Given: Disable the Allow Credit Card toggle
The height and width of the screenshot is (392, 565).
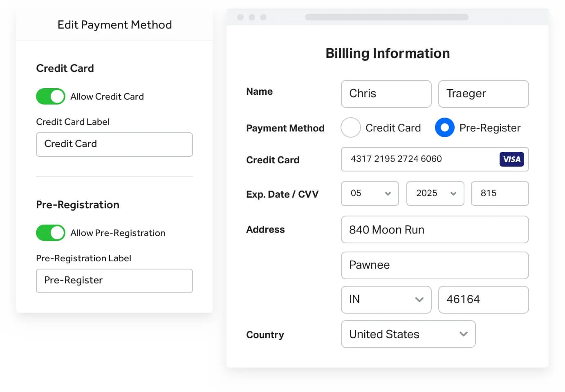Looking at the screenshot, I should click(x=50, y=96).
